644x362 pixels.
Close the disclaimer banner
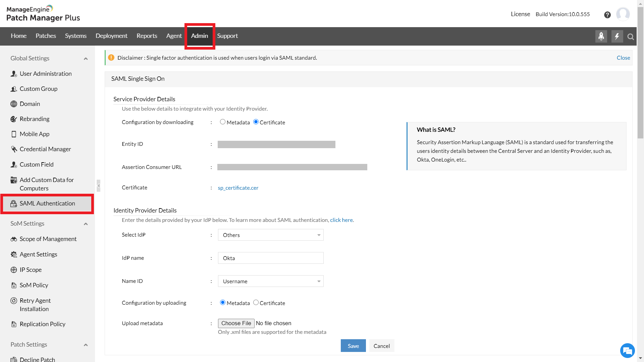coord(623,58)
